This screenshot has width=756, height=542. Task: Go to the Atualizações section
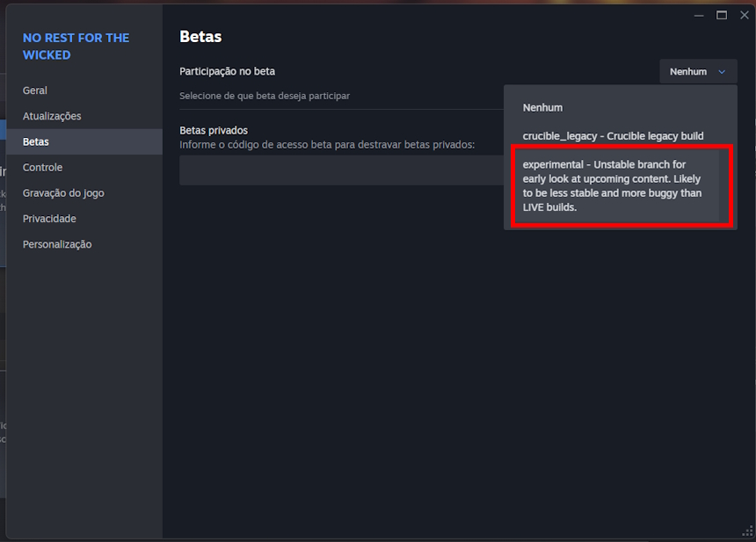click(52, 116)
